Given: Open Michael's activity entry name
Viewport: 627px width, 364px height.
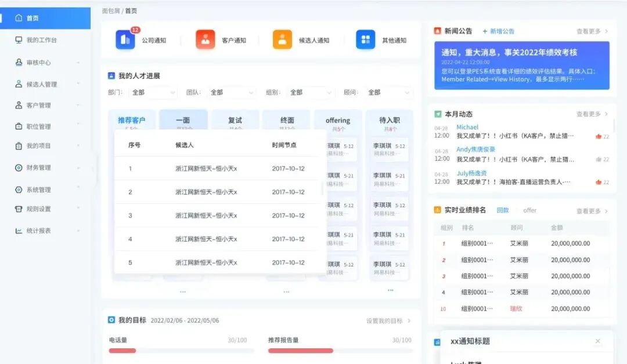Looking at the screenshot, I should click(x=467, y=127).
